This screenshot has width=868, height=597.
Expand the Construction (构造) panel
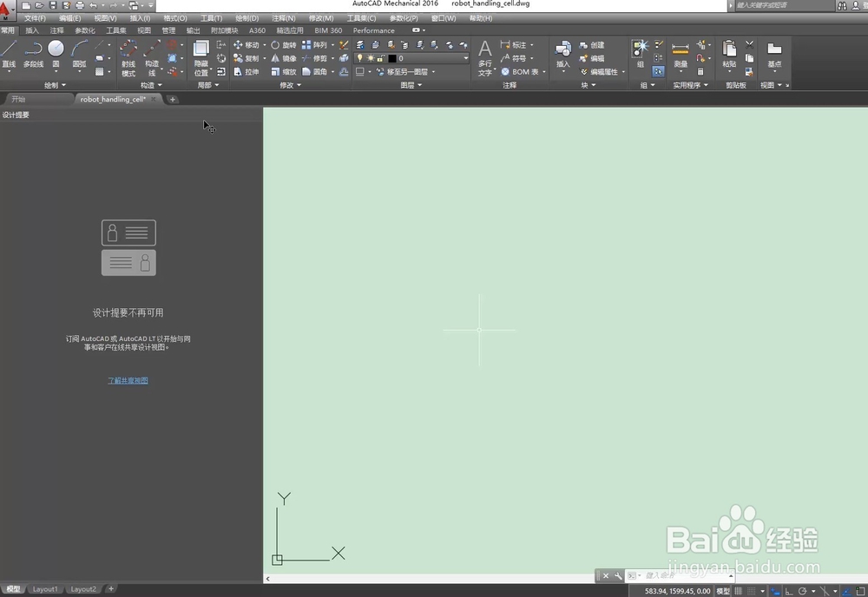151,85
